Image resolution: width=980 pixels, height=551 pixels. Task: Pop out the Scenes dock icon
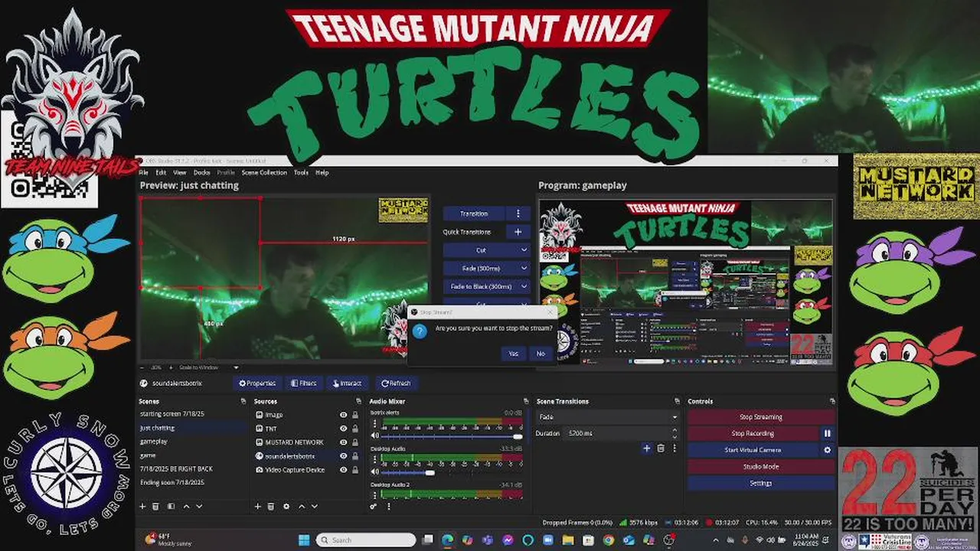point(243,401)
